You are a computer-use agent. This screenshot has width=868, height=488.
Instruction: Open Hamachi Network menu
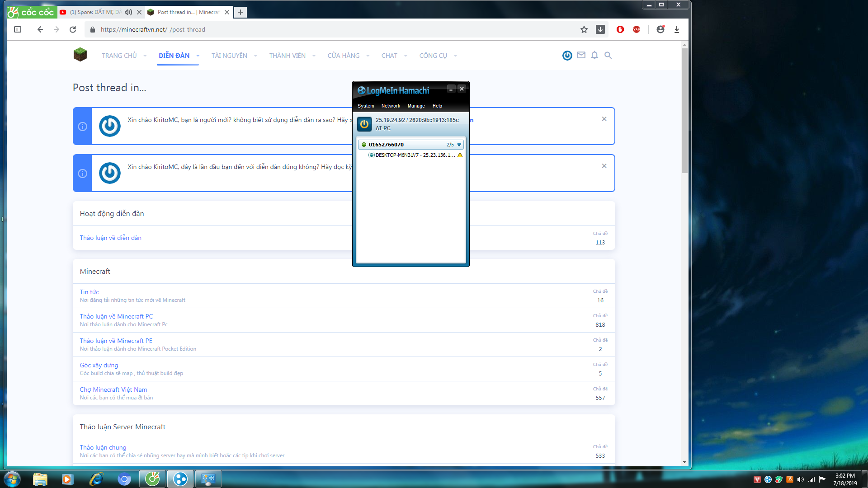391,106
